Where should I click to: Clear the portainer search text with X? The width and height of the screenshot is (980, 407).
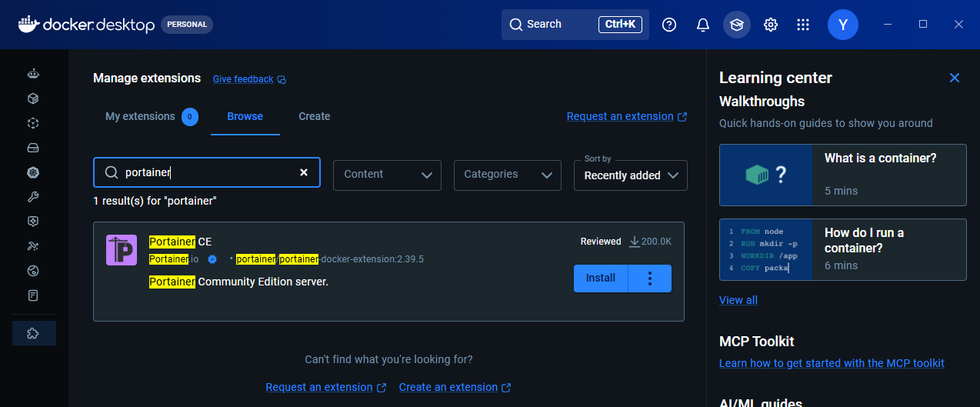304,172
